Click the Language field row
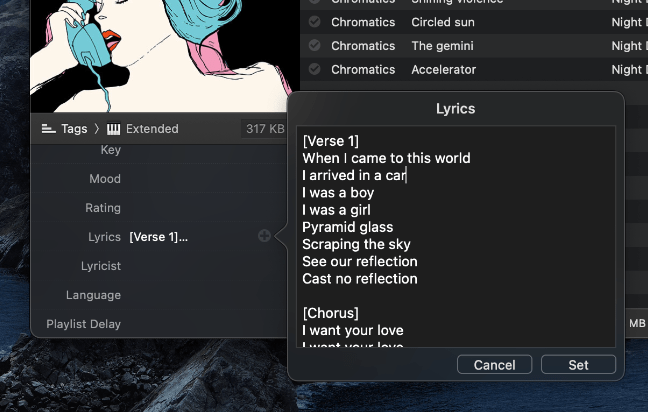The image size is (648, 412). click(159, 295)
